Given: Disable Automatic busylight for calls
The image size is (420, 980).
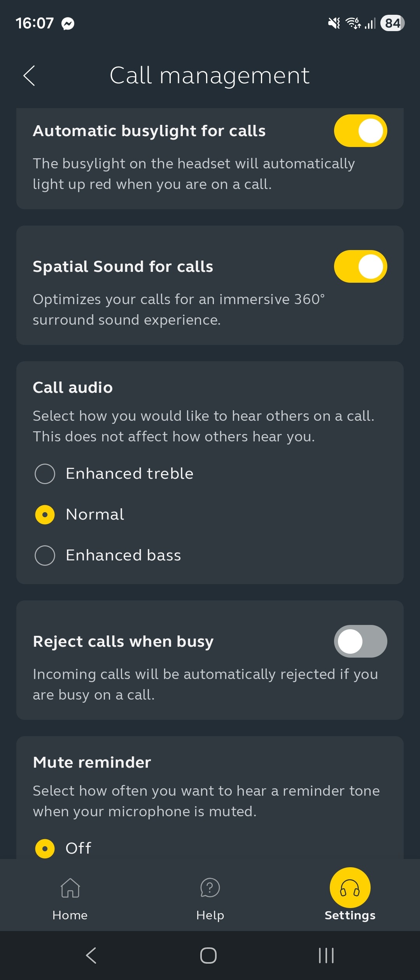Looking at the screenshot, I should tap(360, 131).
